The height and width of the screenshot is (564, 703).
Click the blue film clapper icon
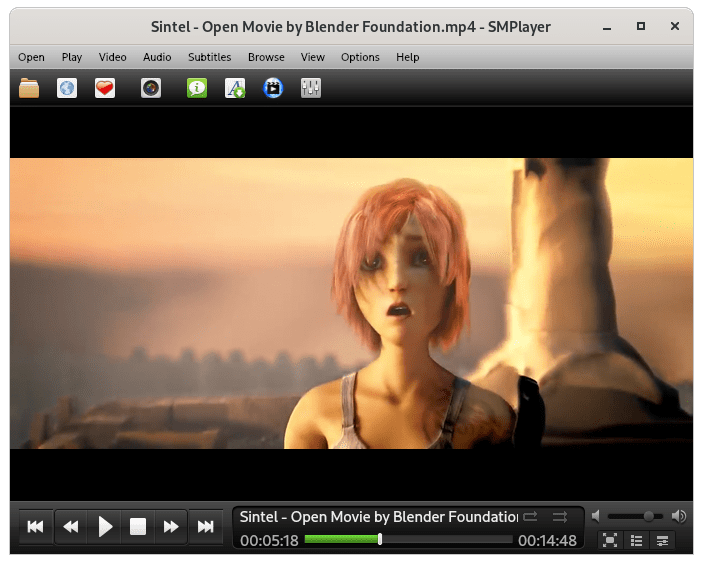(273, 88)
